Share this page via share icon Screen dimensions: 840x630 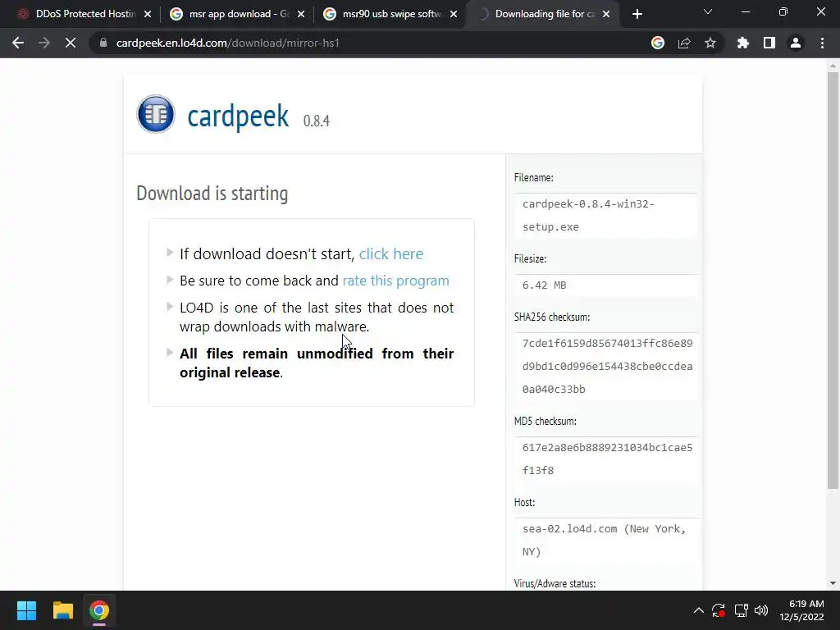click(684, 43)
